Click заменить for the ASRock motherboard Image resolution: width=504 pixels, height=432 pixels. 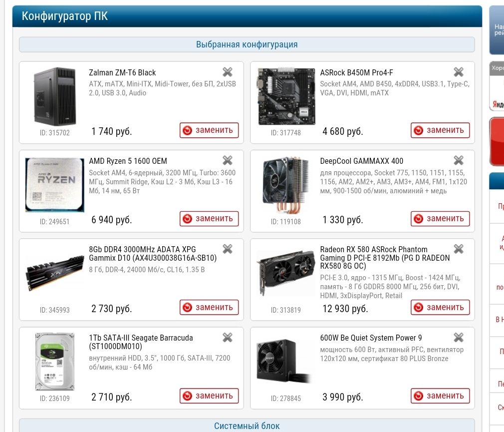440,130
